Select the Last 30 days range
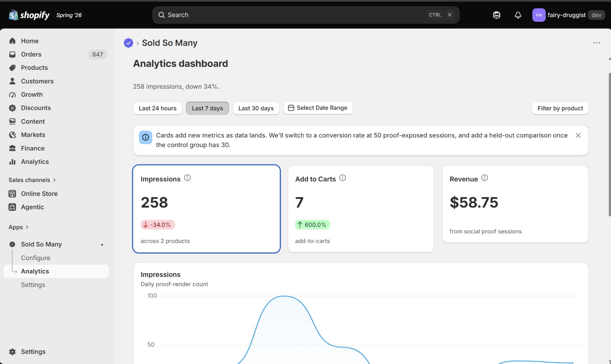 (256, 108)
